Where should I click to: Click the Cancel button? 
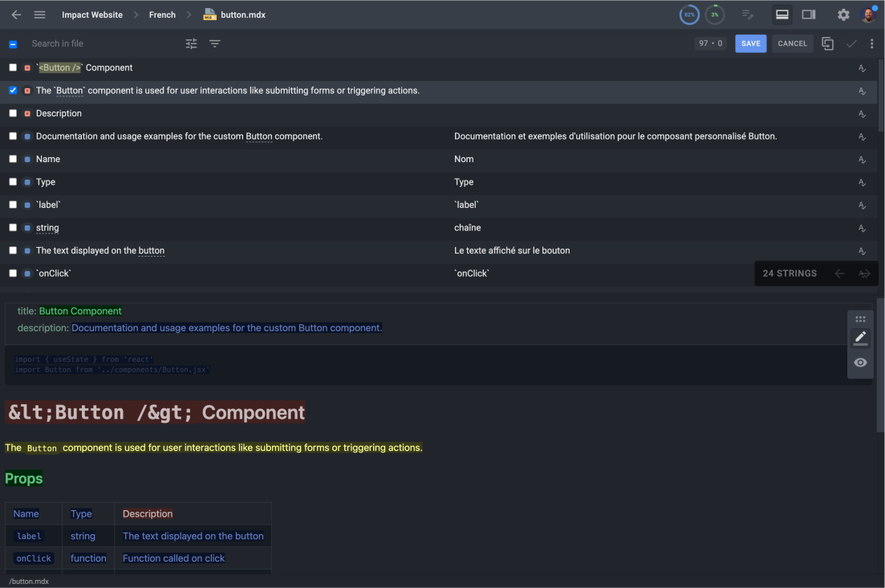click(x=792, y=43)
